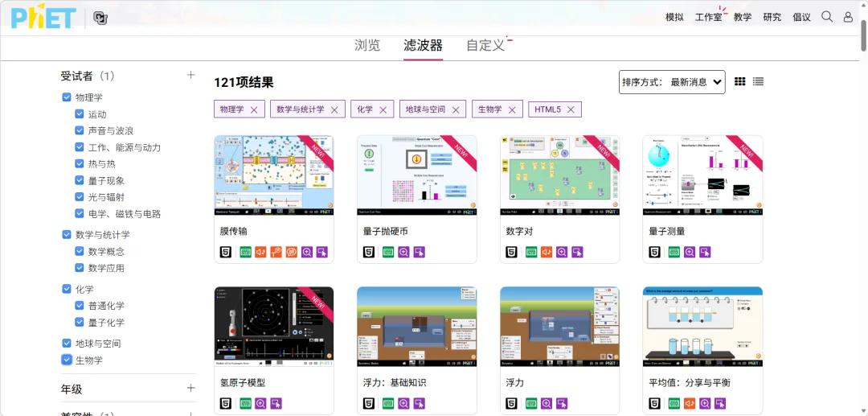The height and width of the screenshot is (416, 868).
Task: Expand the 年级 filter section plus
Action: (x=191, y=388)
